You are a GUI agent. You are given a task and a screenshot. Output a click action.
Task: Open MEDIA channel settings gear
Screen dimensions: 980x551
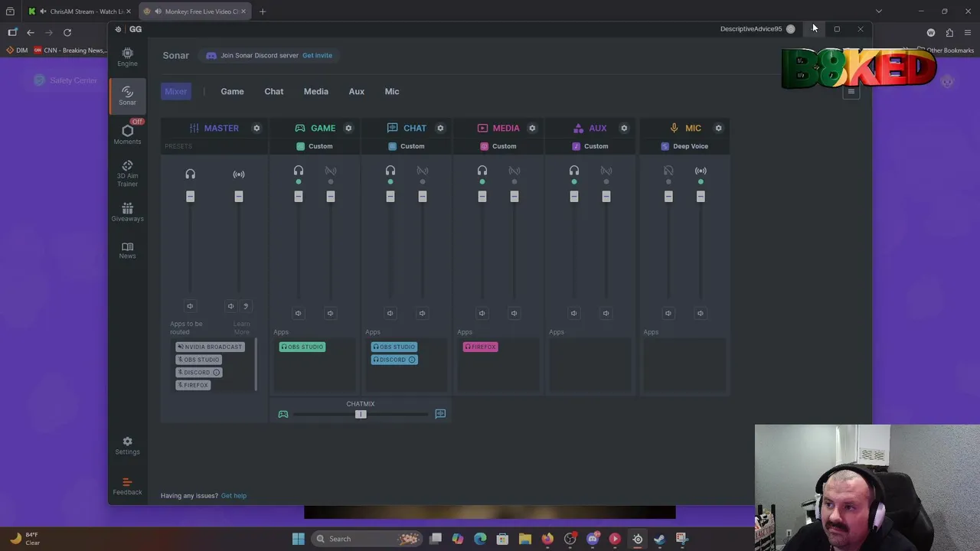click(532, 128)
